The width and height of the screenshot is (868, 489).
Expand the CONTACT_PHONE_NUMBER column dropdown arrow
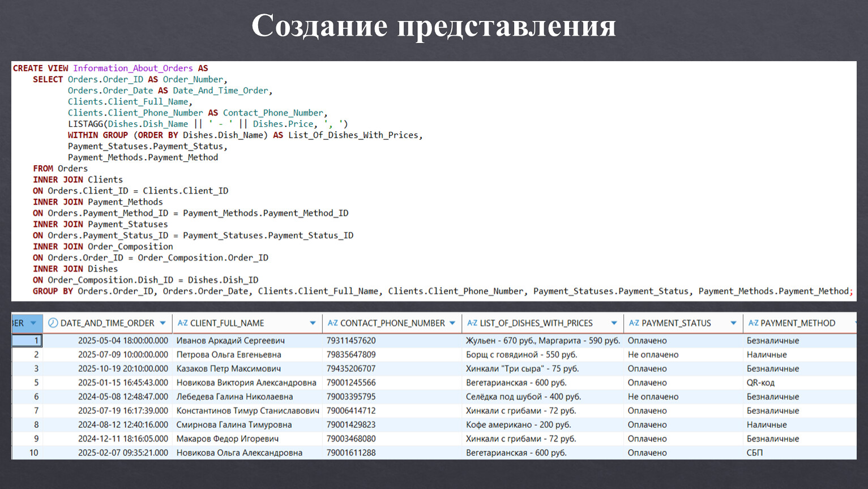(452, 323)
